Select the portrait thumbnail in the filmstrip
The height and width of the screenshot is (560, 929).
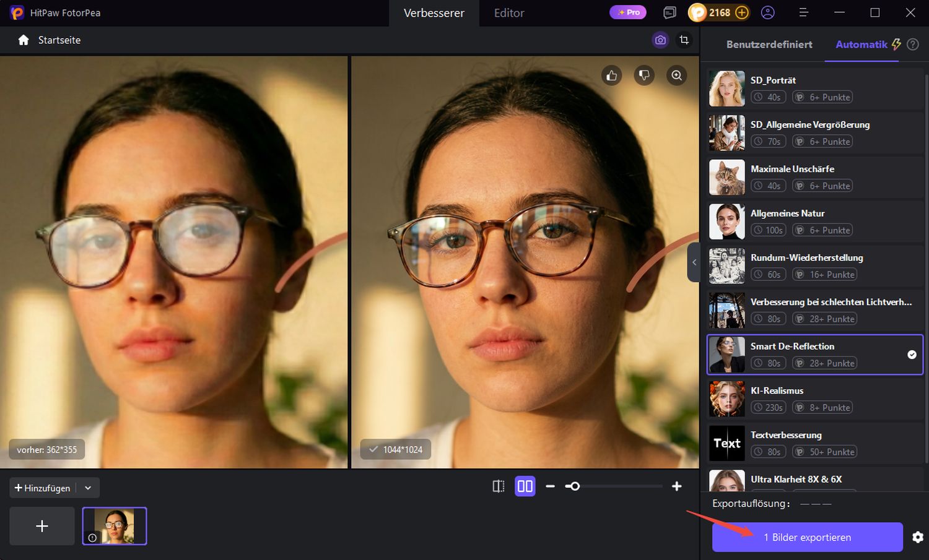coord(115,526)
